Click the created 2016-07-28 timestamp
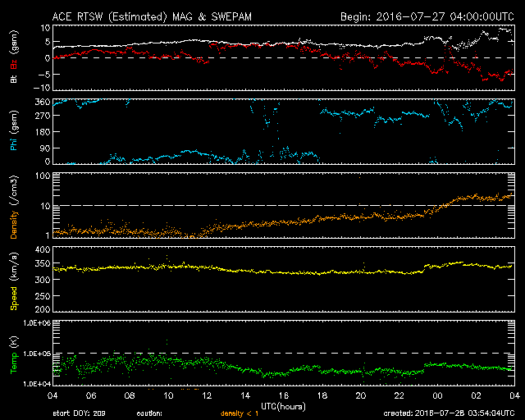Screen dimensions: 525x420 449,413
